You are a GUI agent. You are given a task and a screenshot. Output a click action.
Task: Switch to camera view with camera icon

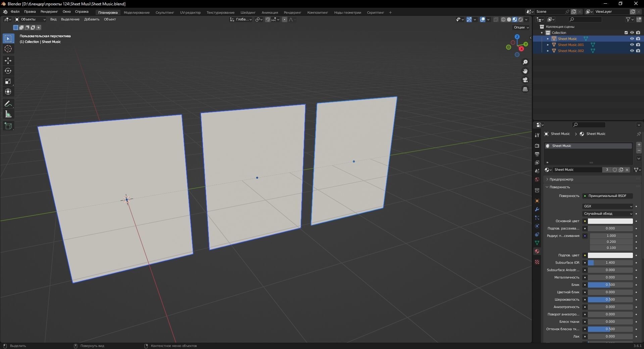pos(525,80)
